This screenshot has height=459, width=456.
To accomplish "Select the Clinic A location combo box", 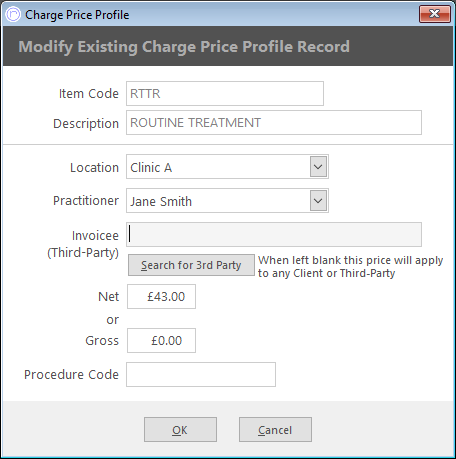I will click(227, 166).
